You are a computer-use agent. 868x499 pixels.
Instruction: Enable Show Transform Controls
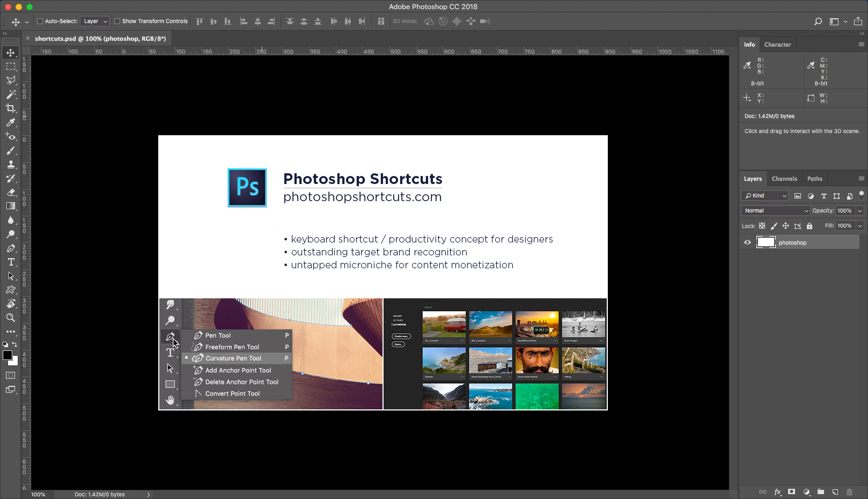pos(117,21)
